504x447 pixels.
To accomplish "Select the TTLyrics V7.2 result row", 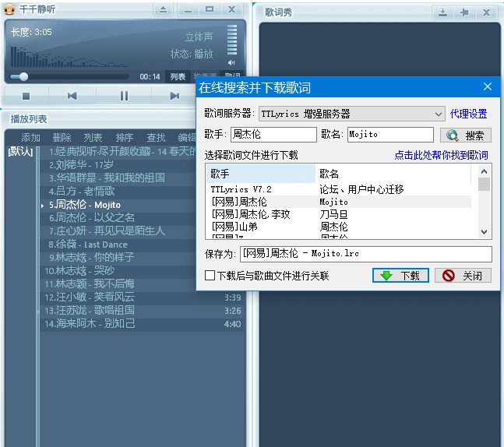I will [339, 189].
